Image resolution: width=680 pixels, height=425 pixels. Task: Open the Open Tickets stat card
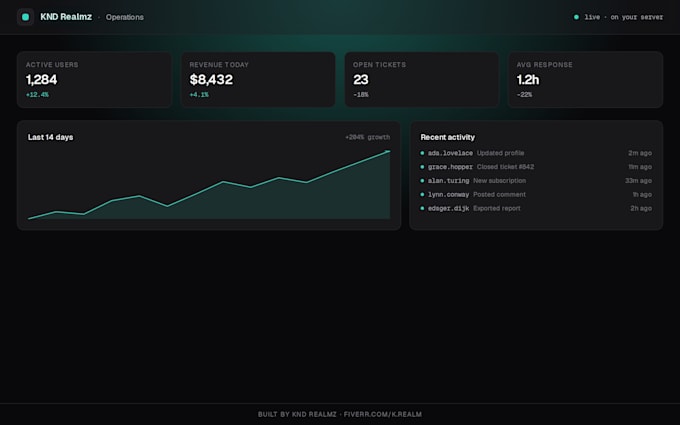pyautogui.click(x=422, y=80)
